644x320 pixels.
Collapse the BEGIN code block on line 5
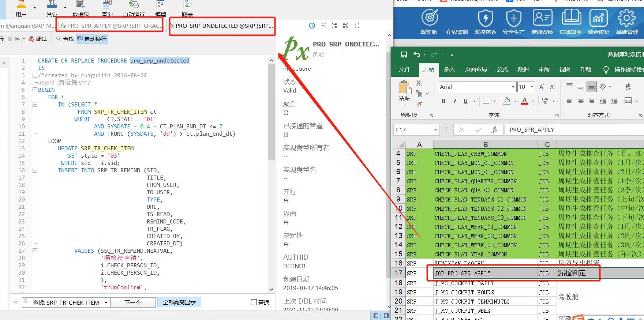[35, 90]
